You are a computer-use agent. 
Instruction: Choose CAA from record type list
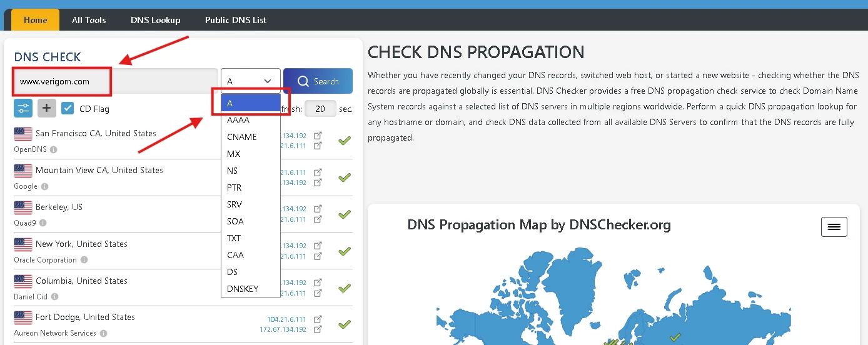(250, 255)
